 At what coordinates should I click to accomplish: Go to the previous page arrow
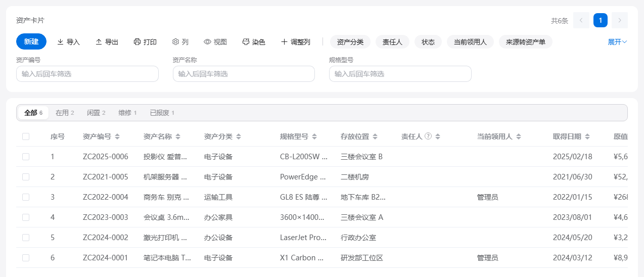581,20
